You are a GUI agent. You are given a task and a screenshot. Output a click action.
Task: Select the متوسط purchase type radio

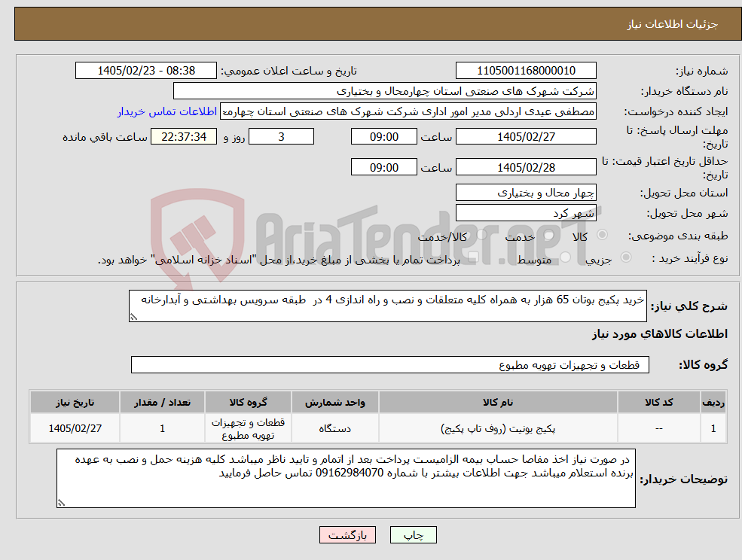(x=566, y=257)
